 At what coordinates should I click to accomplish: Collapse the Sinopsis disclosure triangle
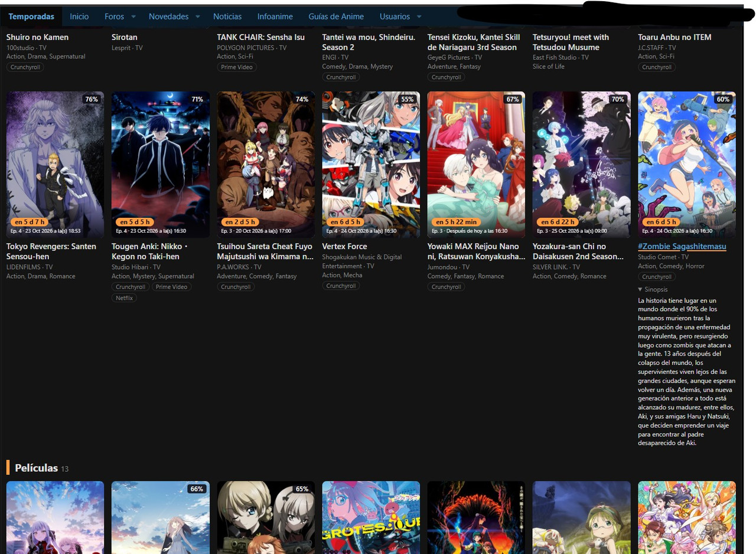(x=640, y=289)
